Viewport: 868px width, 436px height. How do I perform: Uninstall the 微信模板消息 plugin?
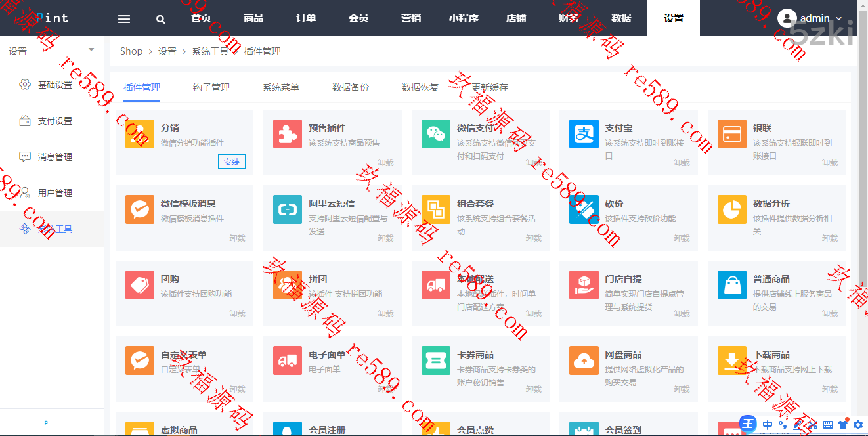coord(237,238)
